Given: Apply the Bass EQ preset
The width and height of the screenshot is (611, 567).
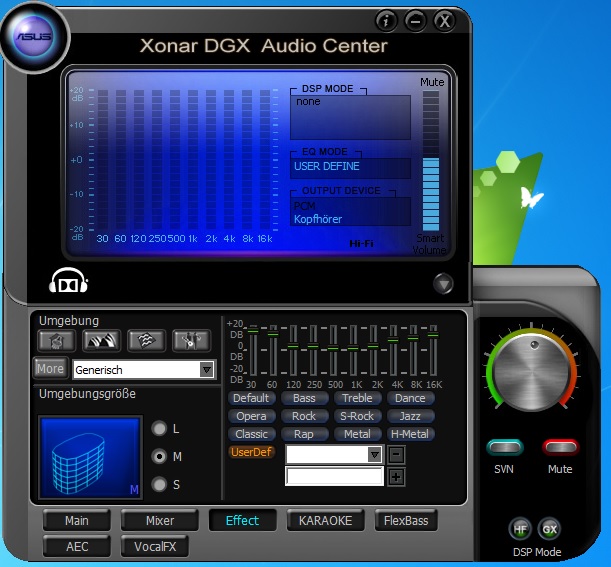Looking at the screenshot, I should [304, 398].
